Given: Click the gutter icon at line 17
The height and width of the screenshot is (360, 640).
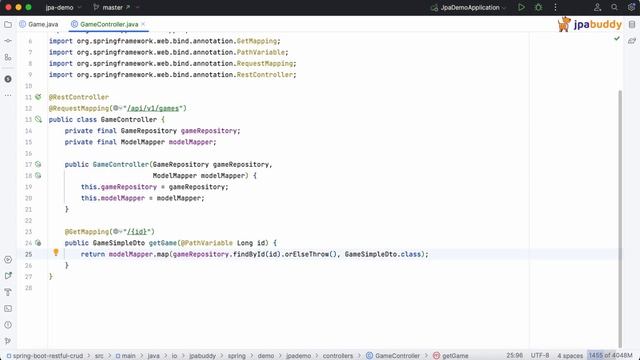Looking at the screenshot, I should point(38,164).
